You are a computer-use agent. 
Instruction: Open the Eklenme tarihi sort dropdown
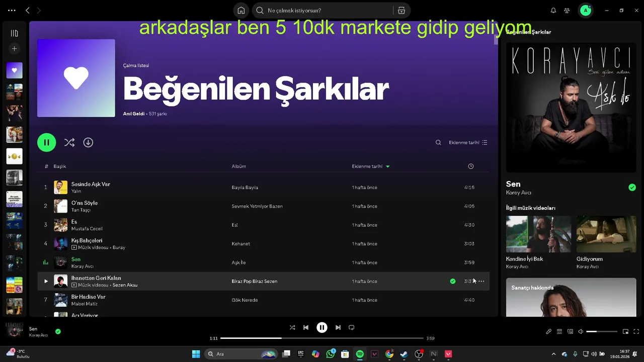468,142
